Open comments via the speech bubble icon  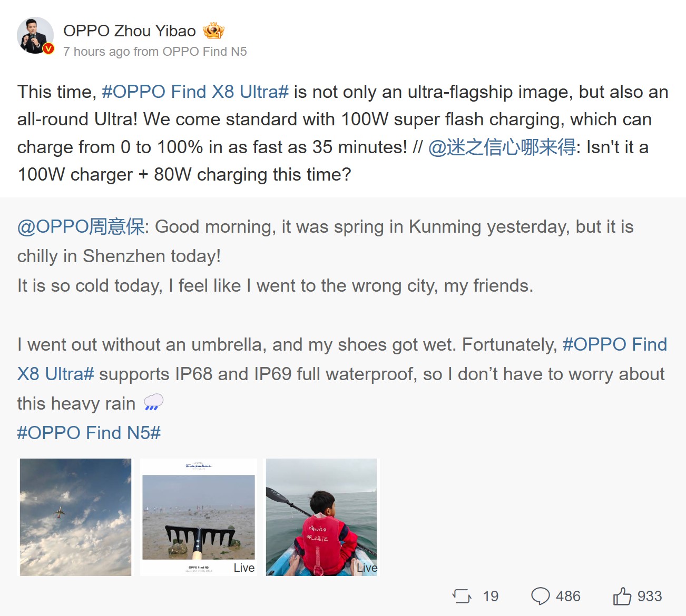(540, 596)
